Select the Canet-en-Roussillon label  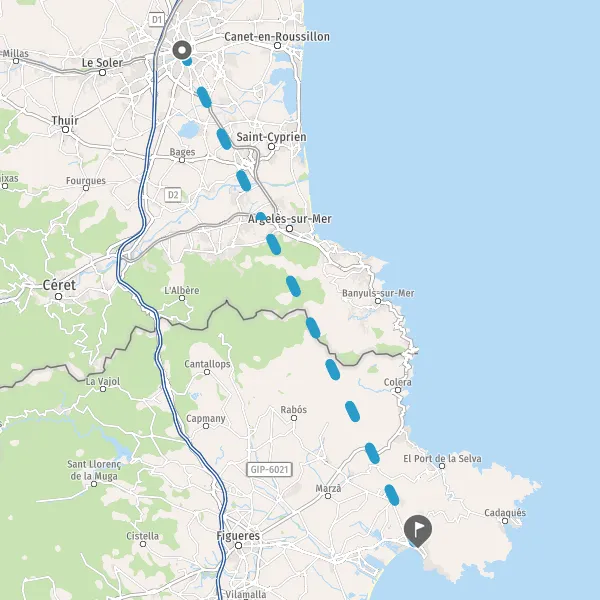point(277,37)
